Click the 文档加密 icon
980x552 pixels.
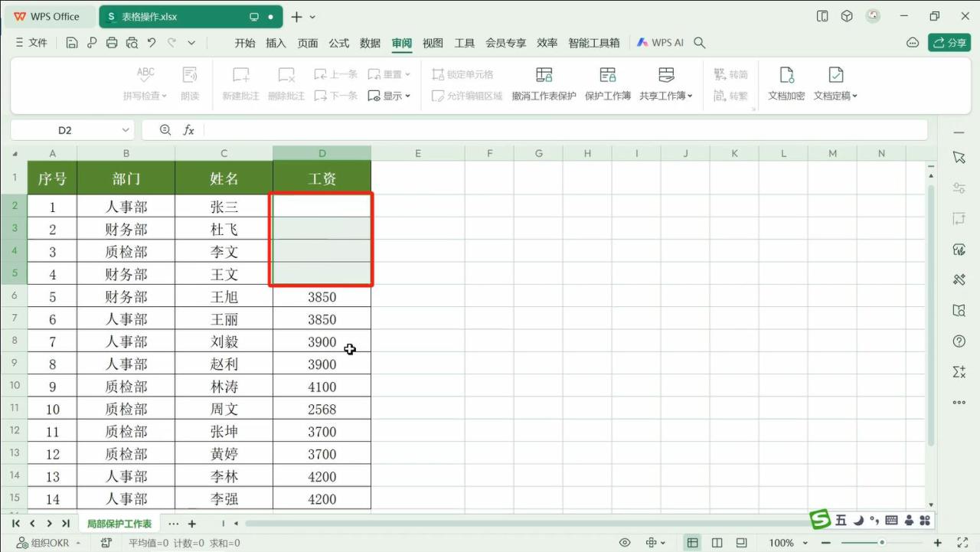[786, 74]
